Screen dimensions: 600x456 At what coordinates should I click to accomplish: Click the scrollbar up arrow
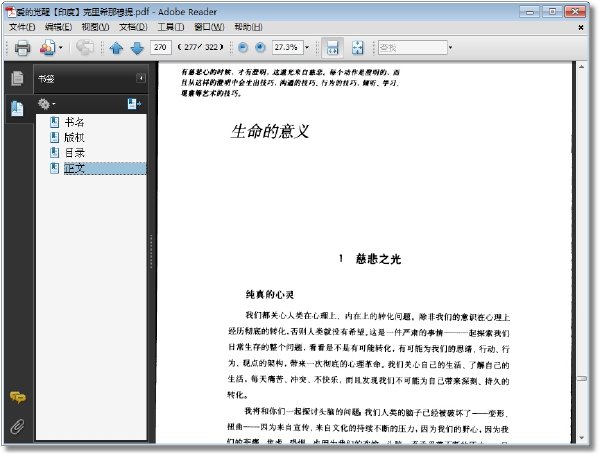(581, 67)
